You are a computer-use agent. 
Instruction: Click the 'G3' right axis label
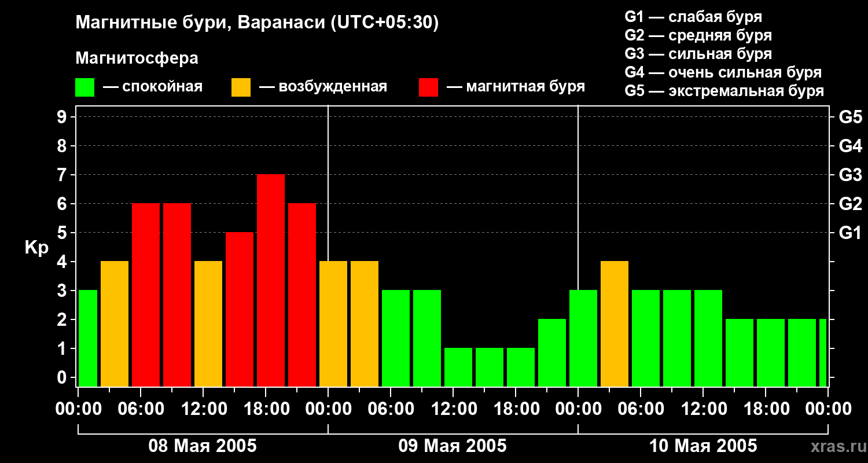tap(851, 175)
